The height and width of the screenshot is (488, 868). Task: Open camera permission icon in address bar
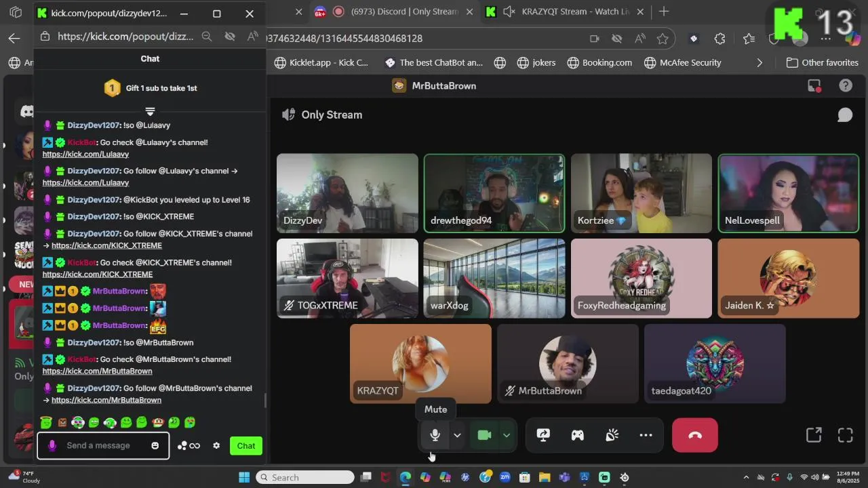[594, 39]
